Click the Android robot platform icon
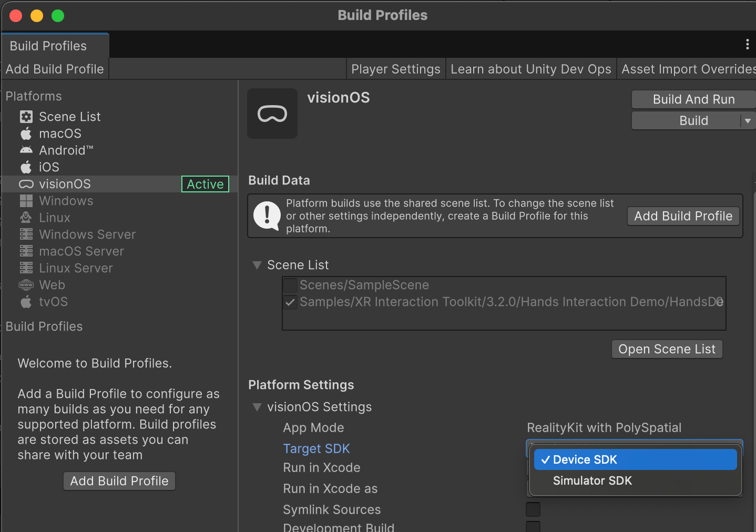Image resolution: width=756 pixels, height=532 pixels. click(26, 150)
